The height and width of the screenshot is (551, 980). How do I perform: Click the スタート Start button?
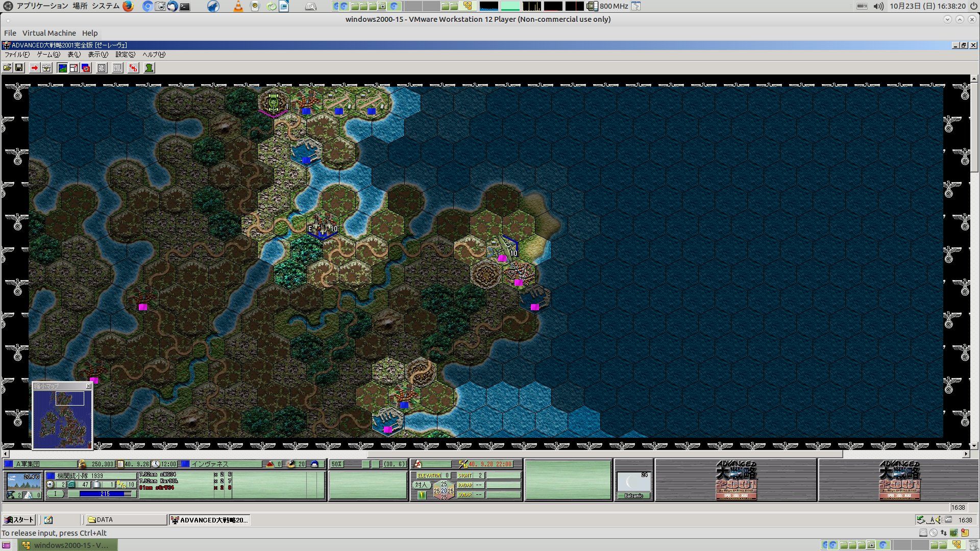point(19,520)
